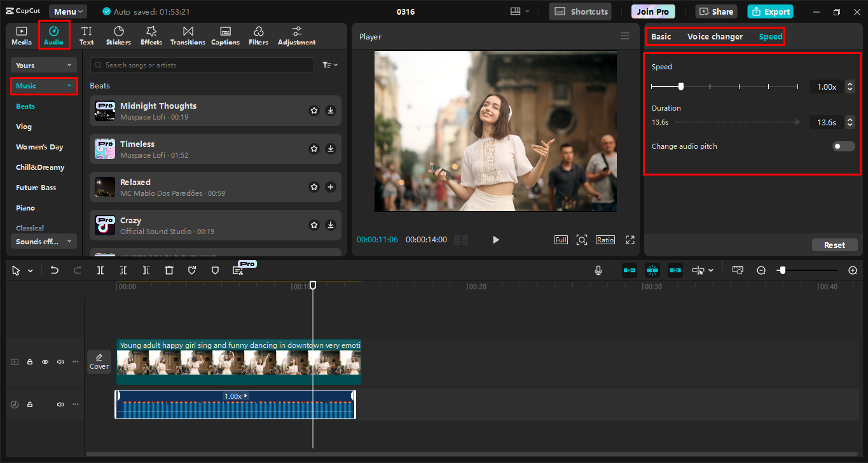Expand the Yours dropdown
The width and height of the screenshot is (868, 463).
pyautogui.click(x=43, y=66)
